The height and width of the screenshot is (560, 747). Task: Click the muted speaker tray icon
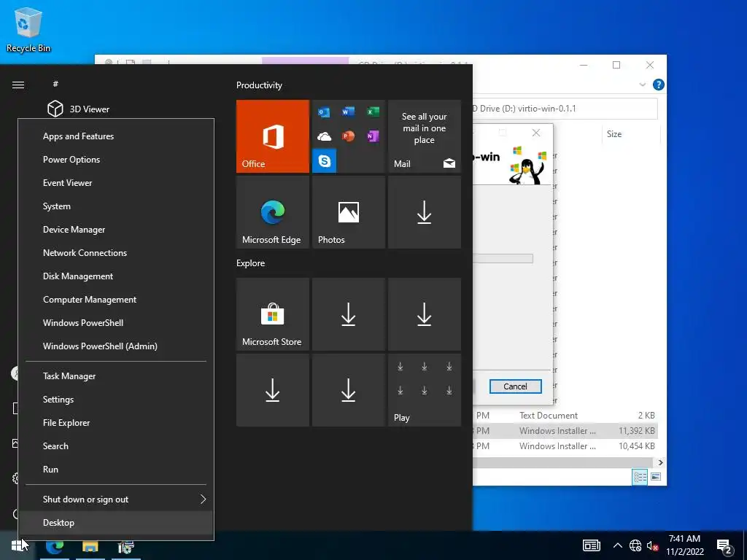pyautogui.click(x=652, y=545)
